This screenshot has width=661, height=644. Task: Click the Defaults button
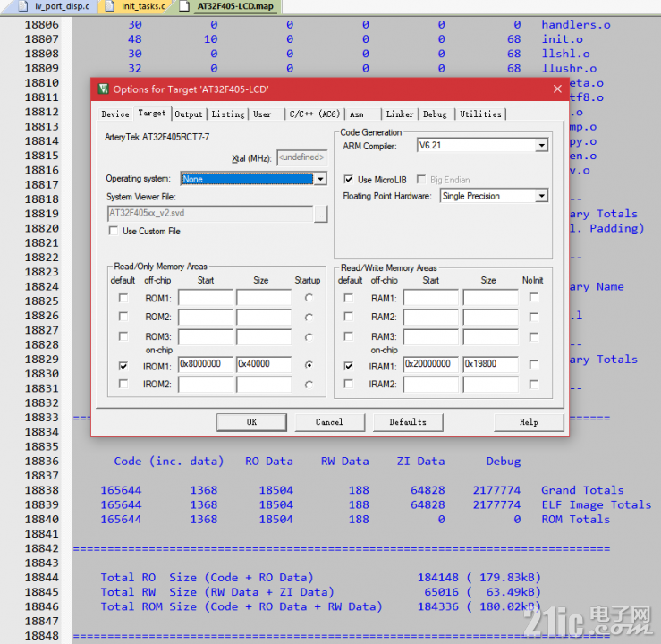(408, 422)
